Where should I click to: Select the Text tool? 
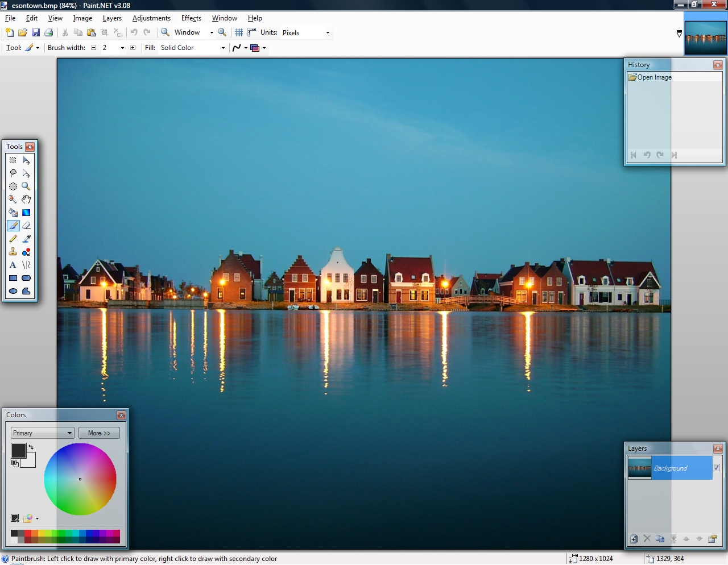13,265
